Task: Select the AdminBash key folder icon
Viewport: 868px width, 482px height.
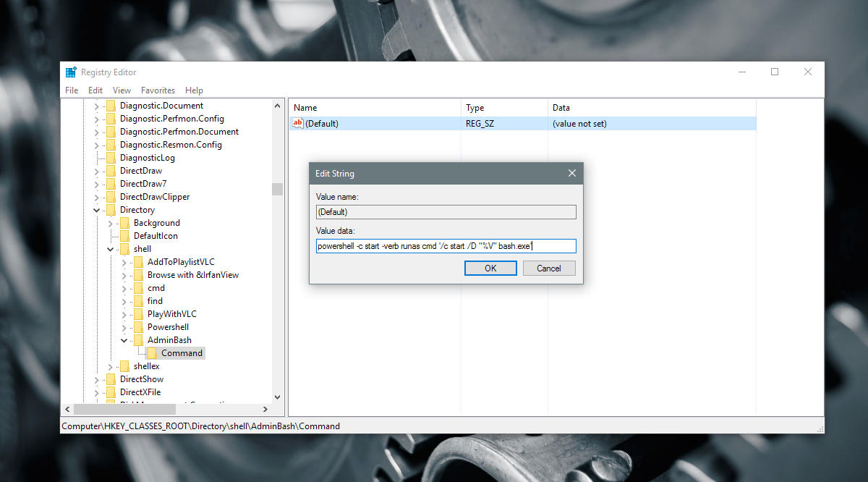Action: click(x=138, y=340)
